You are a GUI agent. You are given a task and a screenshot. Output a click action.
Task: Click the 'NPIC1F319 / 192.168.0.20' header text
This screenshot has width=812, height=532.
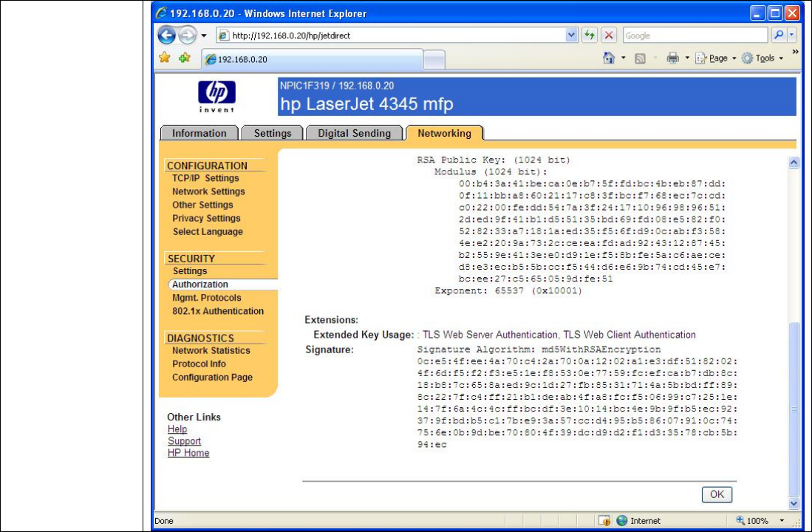(337, 86)
